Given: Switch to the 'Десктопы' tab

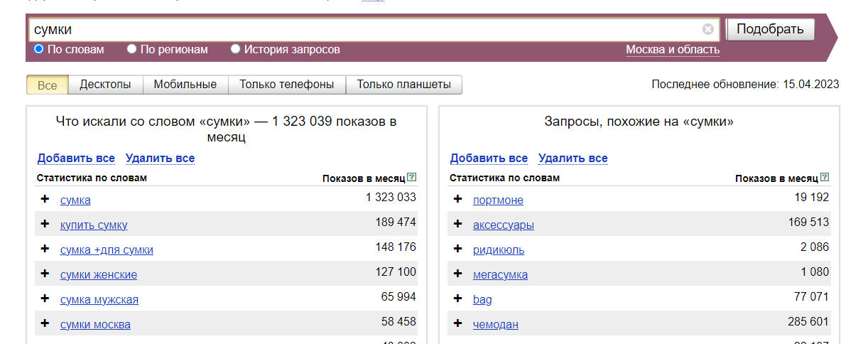Looking at the screenshot, I should pyautogui.click(x=105, y=85).
